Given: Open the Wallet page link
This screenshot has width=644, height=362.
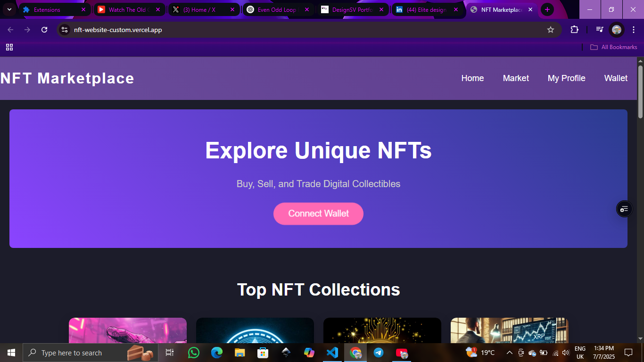Looking at the screenshot, I should click(616, 78).
